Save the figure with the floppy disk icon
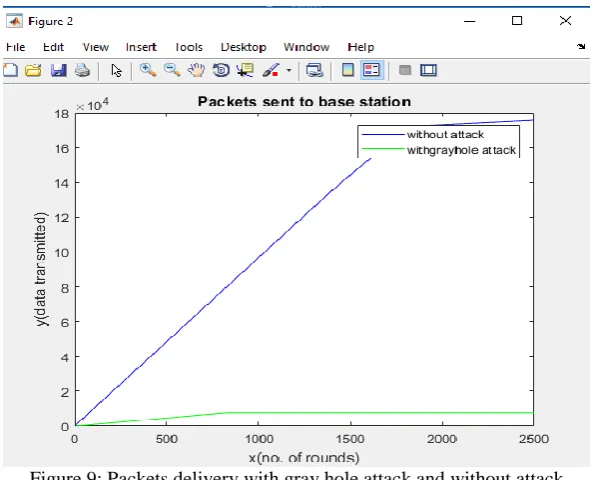This screenshot has height=480, width=593. (59, 70)
